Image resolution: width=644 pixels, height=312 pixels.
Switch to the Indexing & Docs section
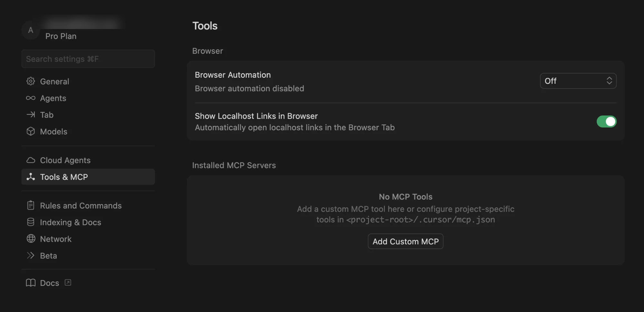coord(70,222)
